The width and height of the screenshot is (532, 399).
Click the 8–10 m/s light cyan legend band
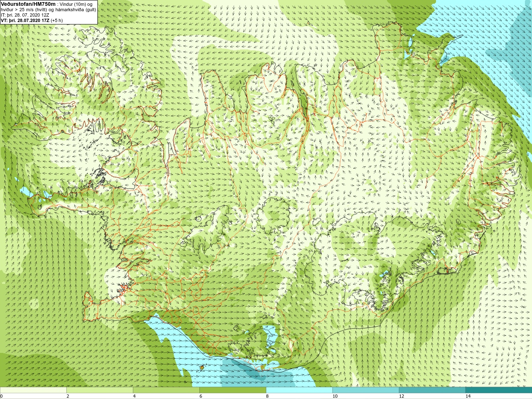[x=299, y=390]
